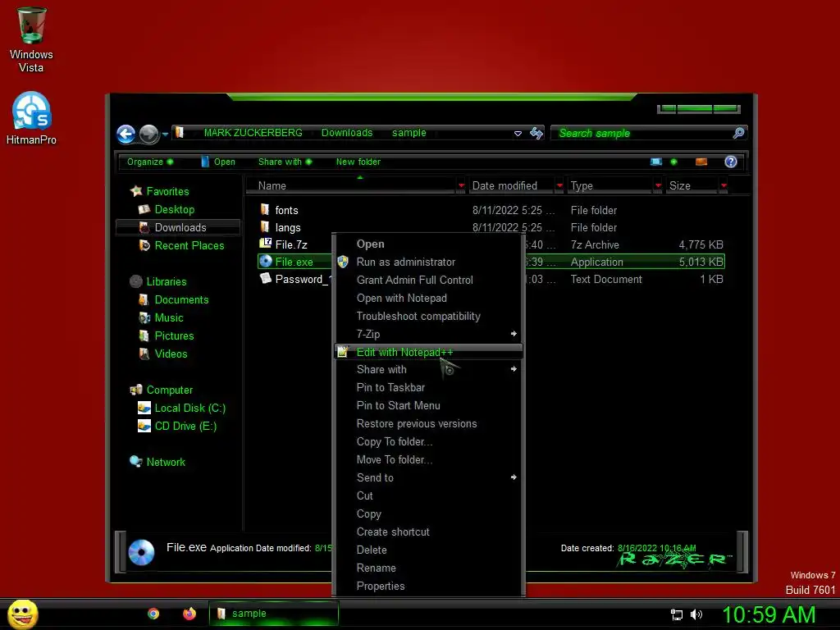This screenshot has width=840, height=630.
Task: Click the search magnifier icon
Action: 738,133
